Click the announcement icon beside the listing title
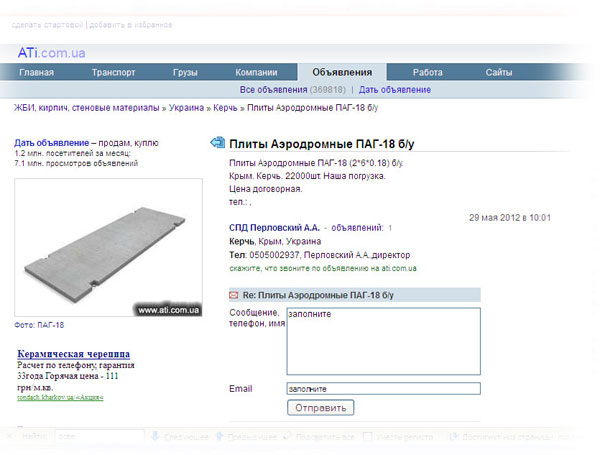The width and height of the screenshot is (600, 455). [x=218, y=144]
